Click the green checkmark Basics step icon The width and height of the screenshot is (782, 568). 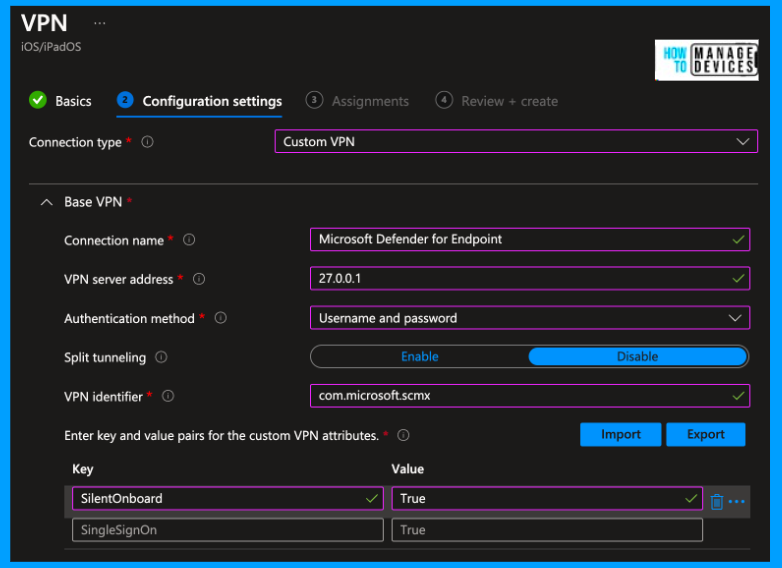[38, 101]
